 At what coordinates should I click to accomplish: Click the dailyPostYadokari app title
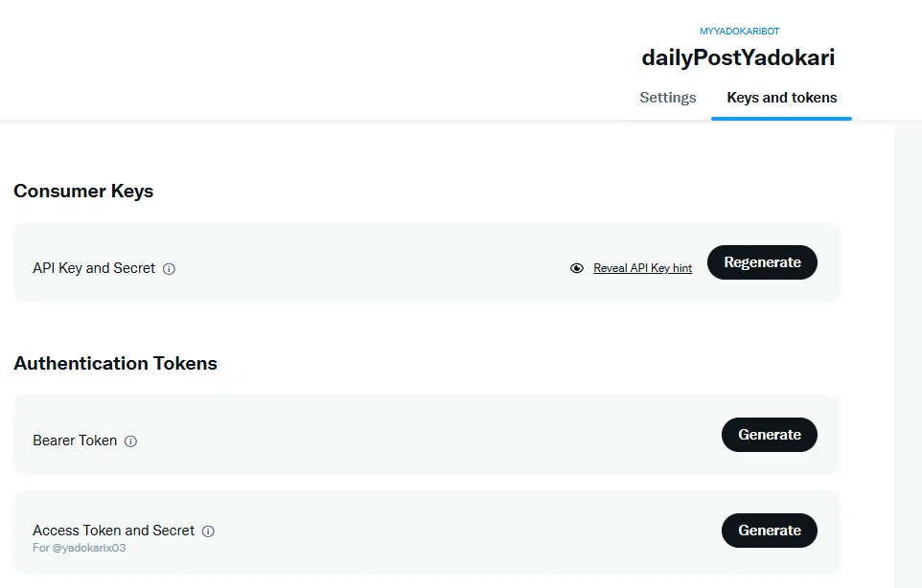(x=738, y=57)
